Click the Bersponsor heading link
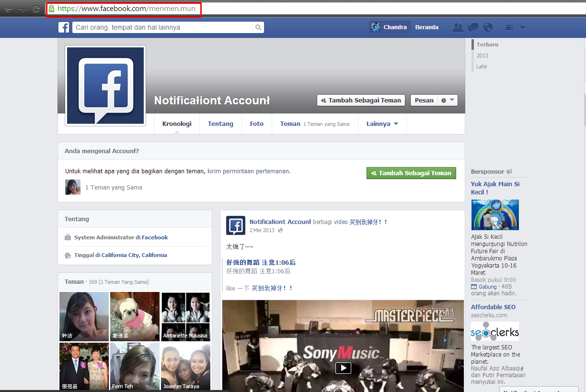586x392 pixels. [x=487, y=172]
